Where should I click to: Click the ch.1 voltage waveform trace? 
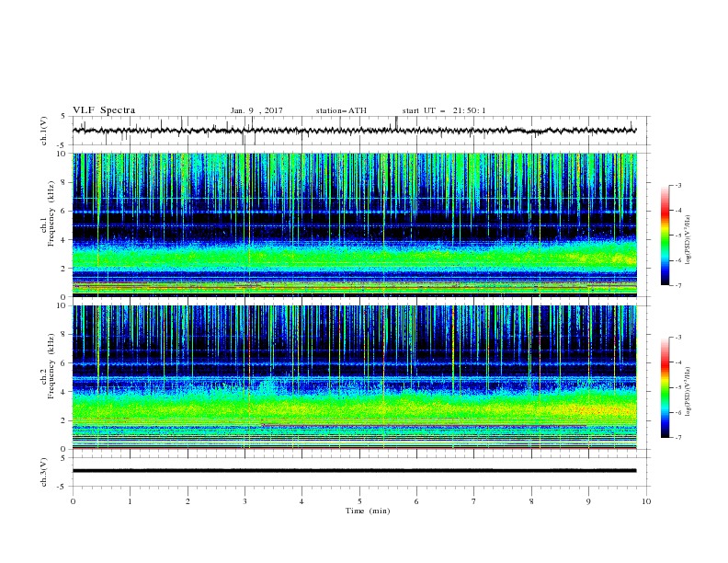coord(354,131)
